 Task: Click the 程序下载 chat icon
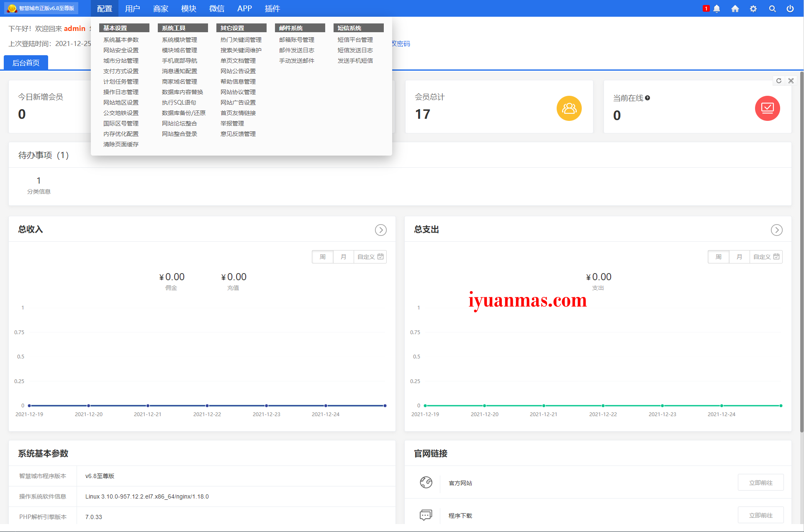426,515
